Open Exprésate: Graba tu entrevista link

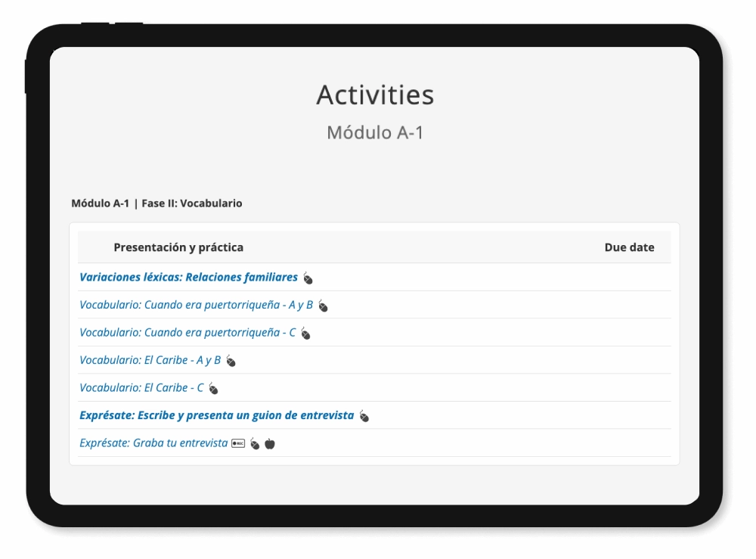coord(153,443)
